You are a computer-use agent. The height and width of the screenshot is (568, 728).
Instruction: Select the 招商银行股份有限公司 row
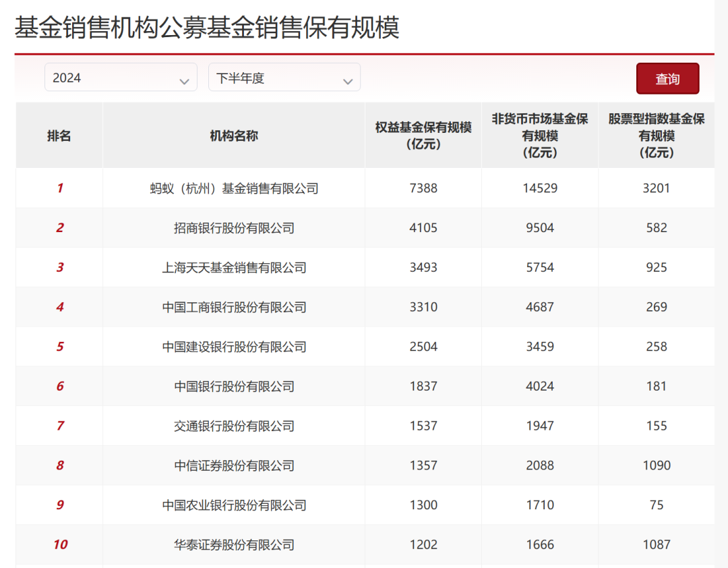pos(234,228)
